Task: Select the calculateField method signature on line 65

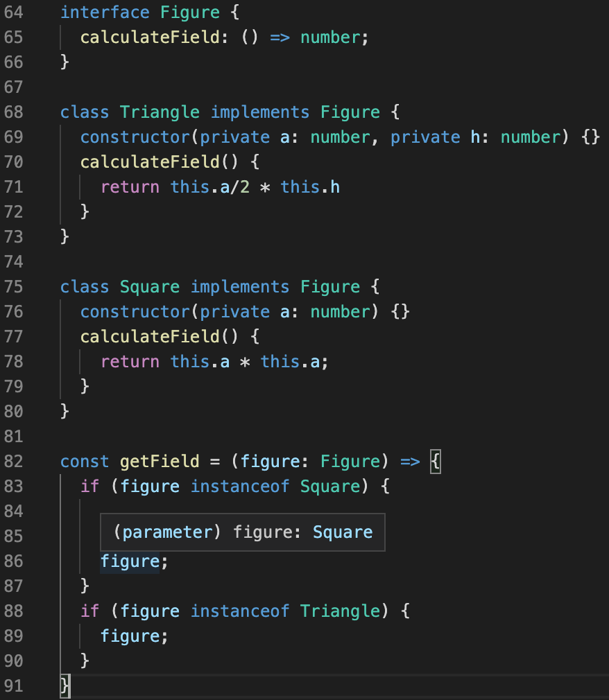Action: [x=222, y=37]
